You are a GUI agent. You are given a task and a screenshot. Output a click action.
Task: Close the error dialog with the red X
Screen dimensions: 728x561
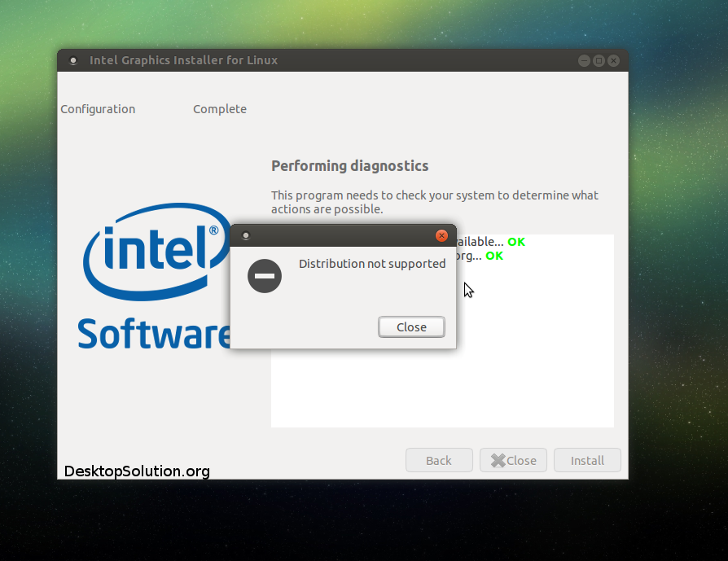(441, 236)
